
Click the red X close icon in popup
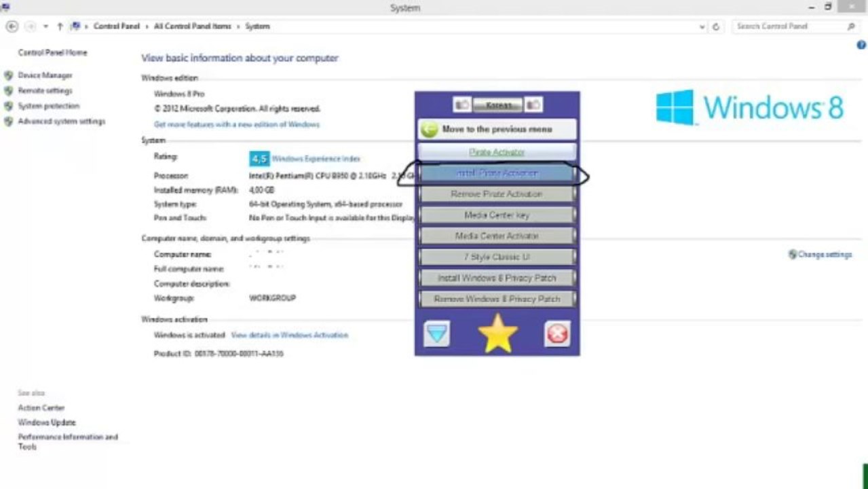point(557,333)
